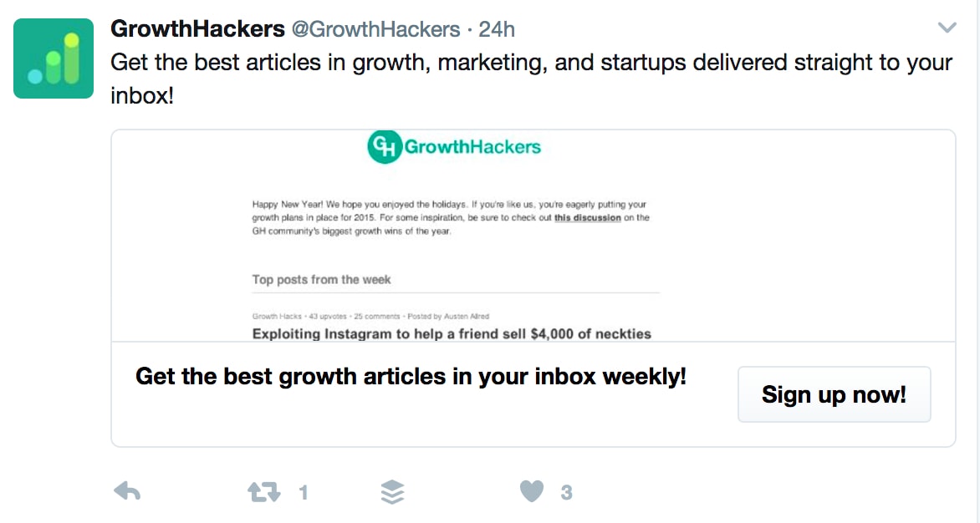Open the "Exploiting Instagram" neckties headline

coord(452,334)
